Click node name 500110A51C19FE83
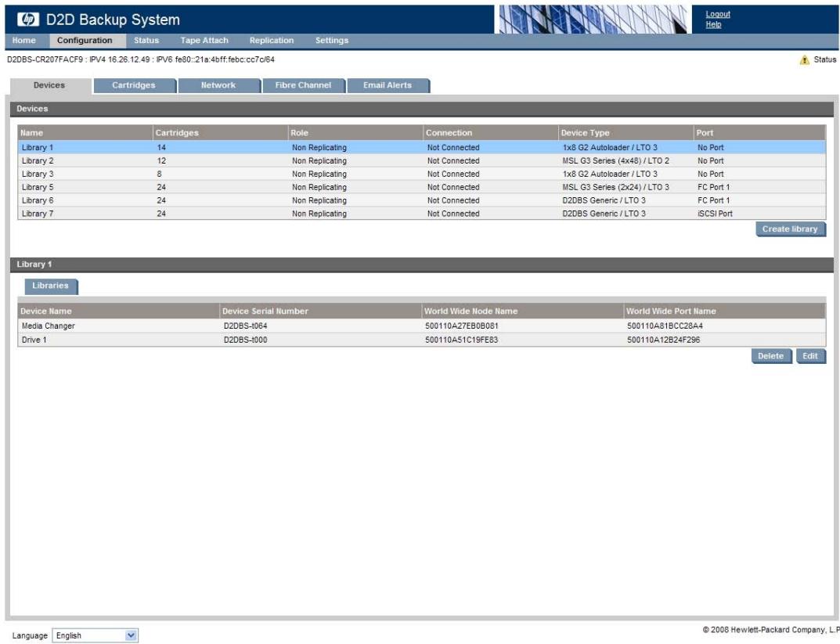This screenshot has height=644, width=840. pos(462,340)
